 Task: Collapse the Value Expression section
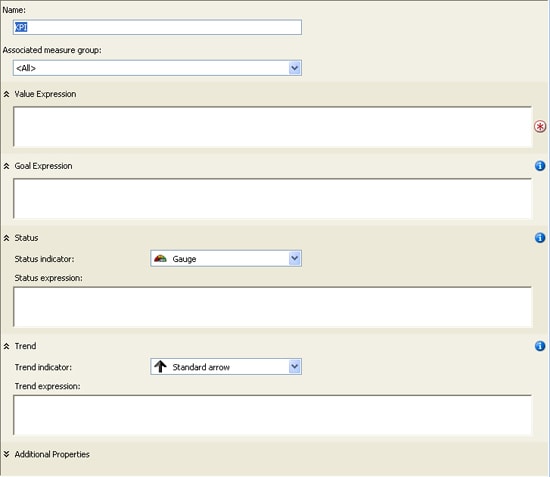[x=6, y=94]
